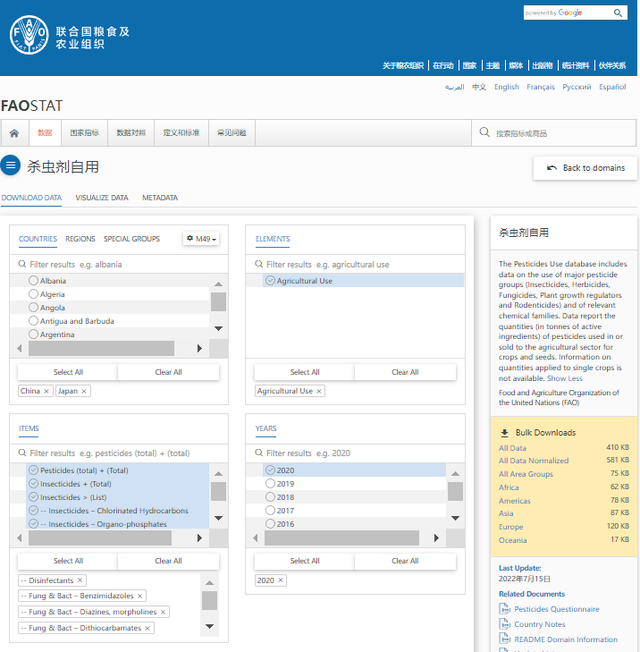Click the Show Less link
Image resolution: width=640 pixels, height=652 pixels.
point(565,378)
